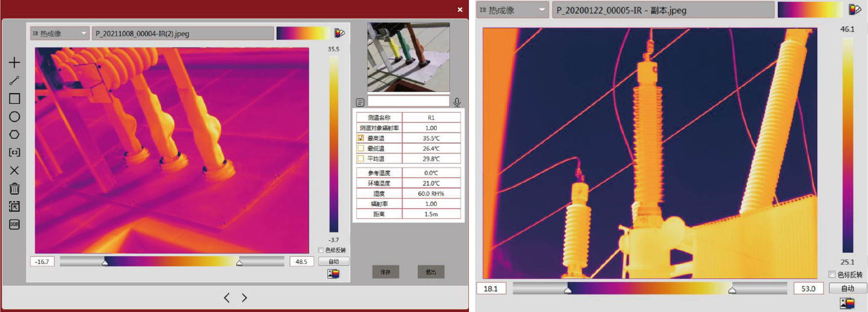Enable the 最低温 checkbox
The image size is (868, 312).
[x=361, y=148]
